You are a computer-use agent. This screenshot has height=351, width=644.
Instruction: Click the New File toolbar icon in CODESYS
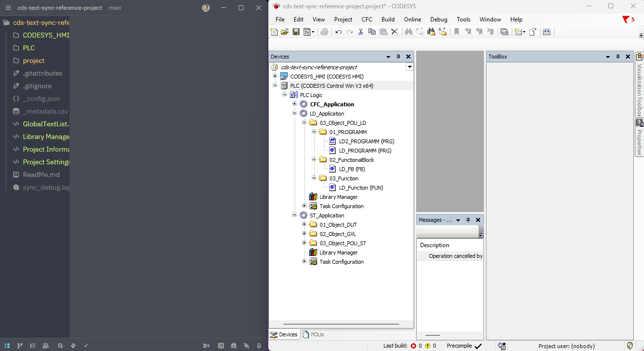274,32
